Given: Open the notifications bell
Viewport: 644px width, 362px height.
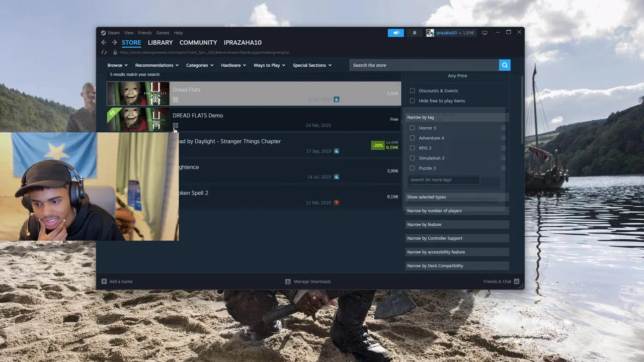Looking at the screenshot, I should click(415, 33).
